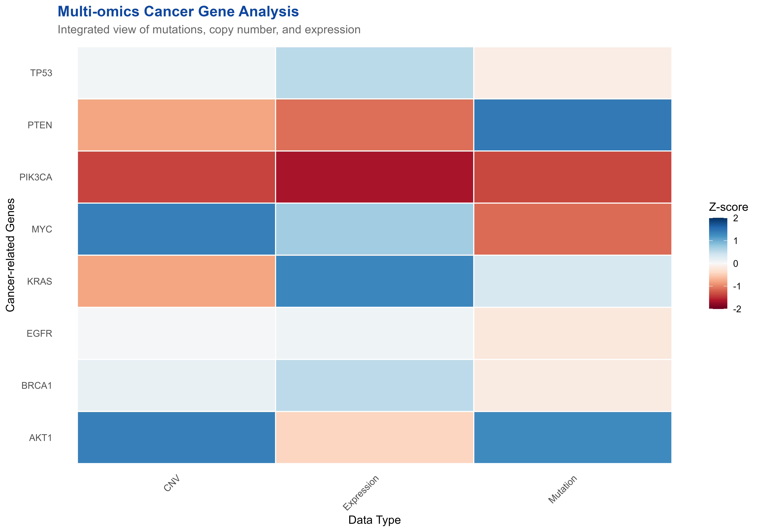The height and width of the screenshot is (532, 760).
Task: Select the TP53 gene row label
Action: (x=41, y=73)
